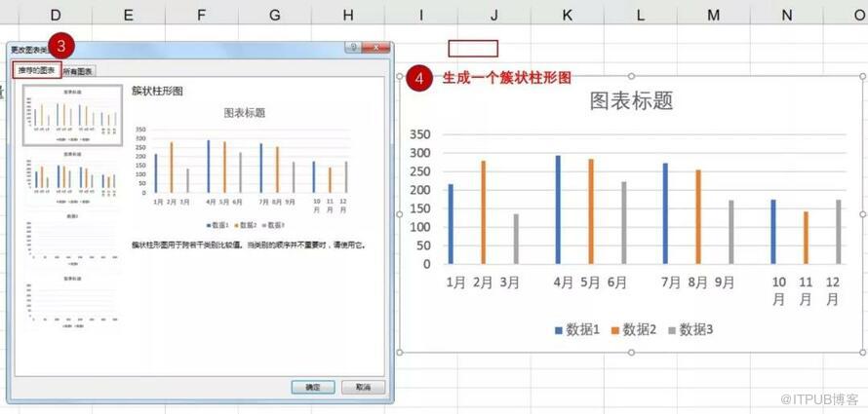The width and height of the screenshot is (868, 414).
Task: Click 数据1 legend entry in worksheet chart
Action: 577,330
